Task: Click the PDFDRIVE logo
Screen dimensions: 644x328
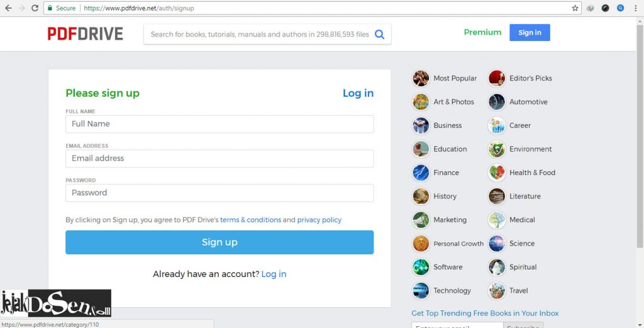Action: point(85,34)
